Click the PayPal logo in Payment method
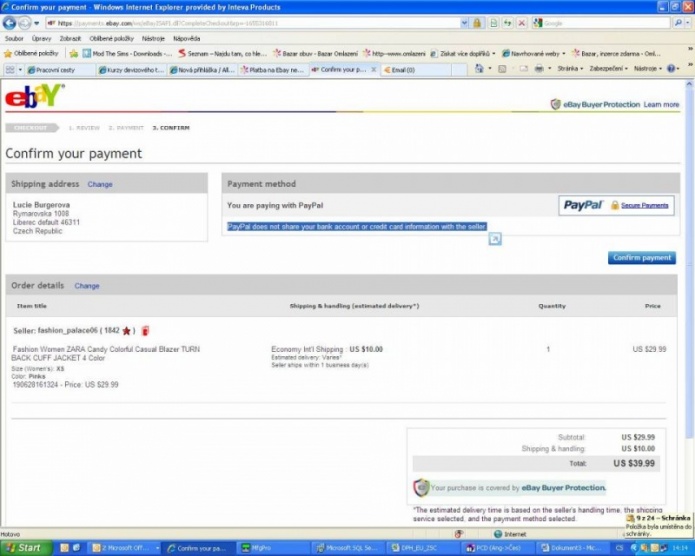Image resolution: width=695 pixels, height=556 pixels. [583, 205]
